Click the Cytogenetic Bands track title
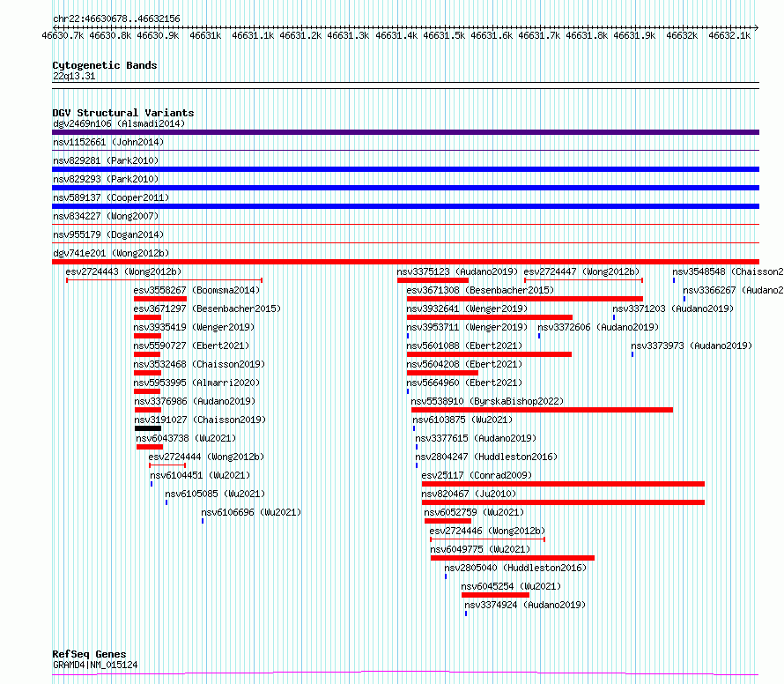This screenshot has height=684, width=784. coord(105,65)
